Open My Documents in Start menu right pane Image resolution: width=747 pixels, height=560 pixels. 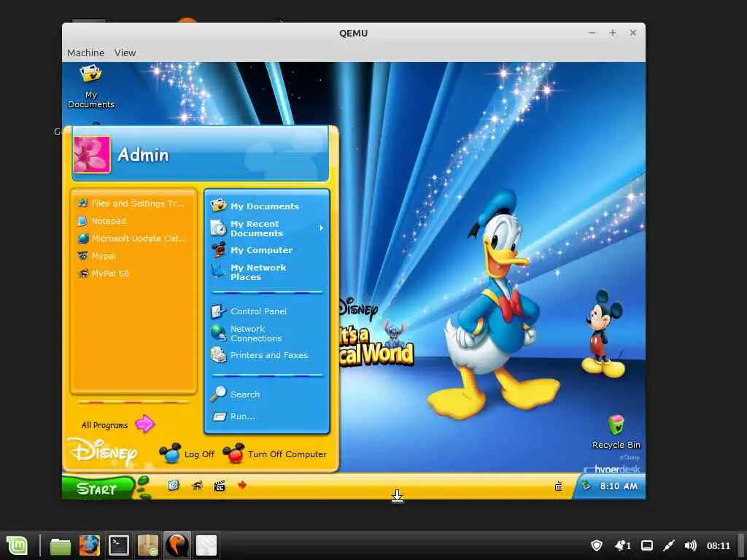255,206
